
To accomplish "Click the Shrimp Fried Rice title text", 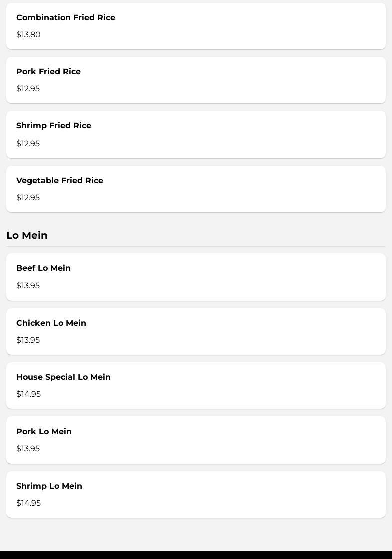I will coord(54,126).
